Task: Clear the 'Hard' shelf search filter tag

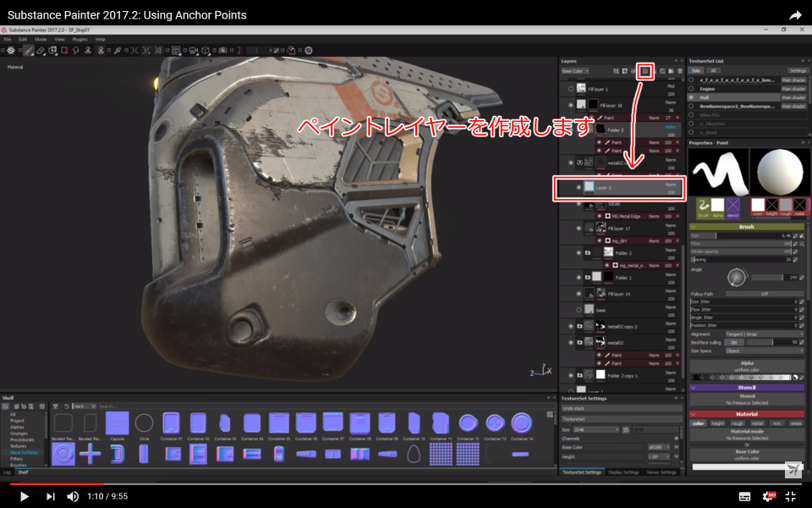Action: click(93, 406)
